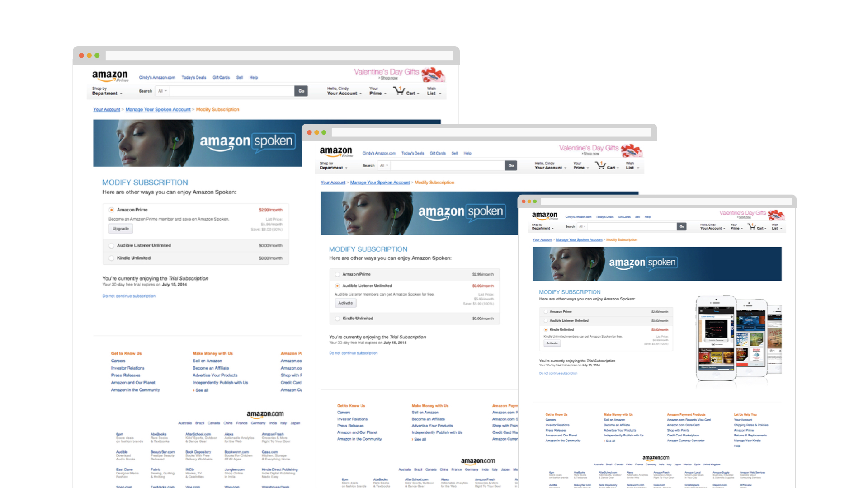Select Audible Listener Unlimited radio in the middle window

click(x=337, y=286)
